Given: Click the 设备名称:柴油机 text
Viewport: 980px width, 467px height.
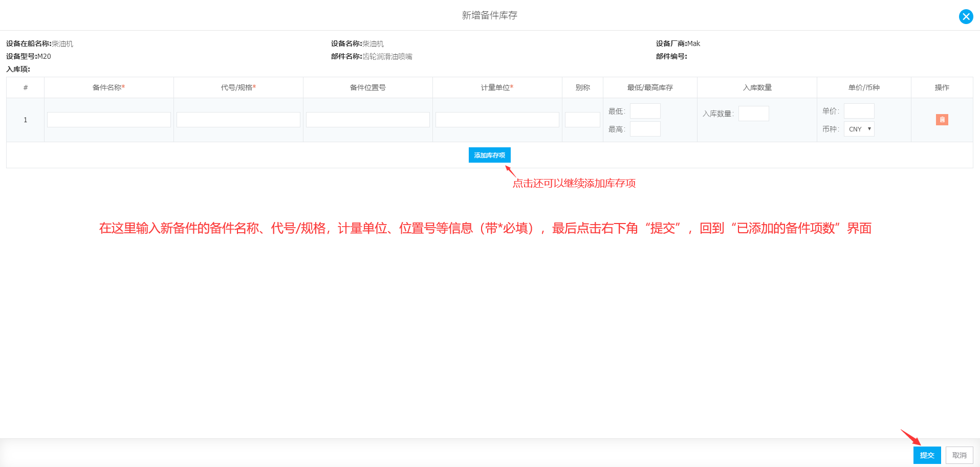Looking at the screenshot, I should (x=357, y=43).
